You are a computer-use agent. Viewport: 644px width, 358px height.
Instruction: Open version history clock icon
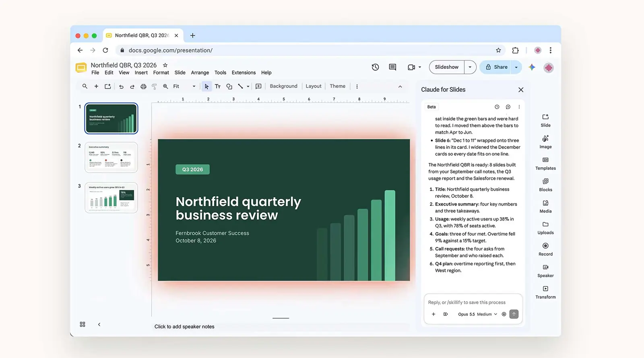click(375, 67)
